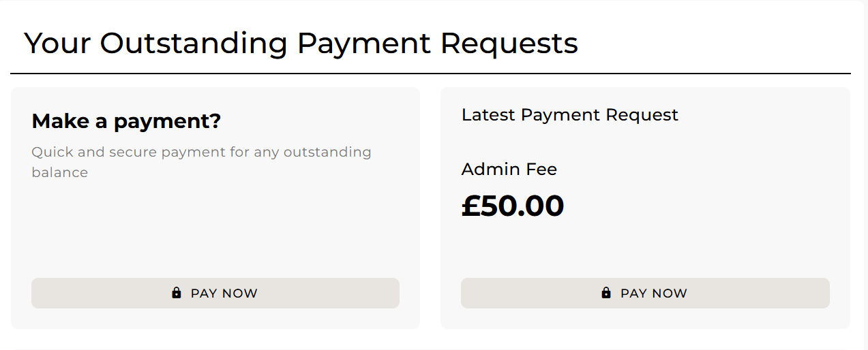Click the word Requests in the page heading
868x350 pixels.
509,43
